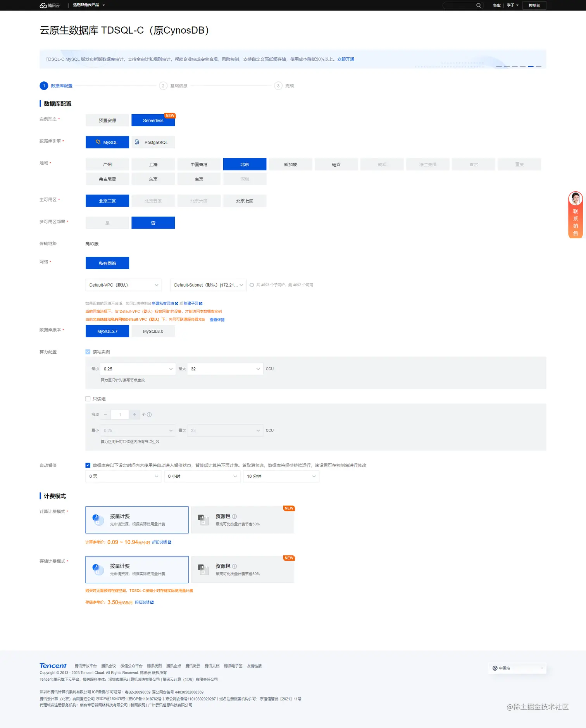Click the refresh subnet IP icon
Image resolution: width=586 pixels, height=728 pixels.
(252, 285)
